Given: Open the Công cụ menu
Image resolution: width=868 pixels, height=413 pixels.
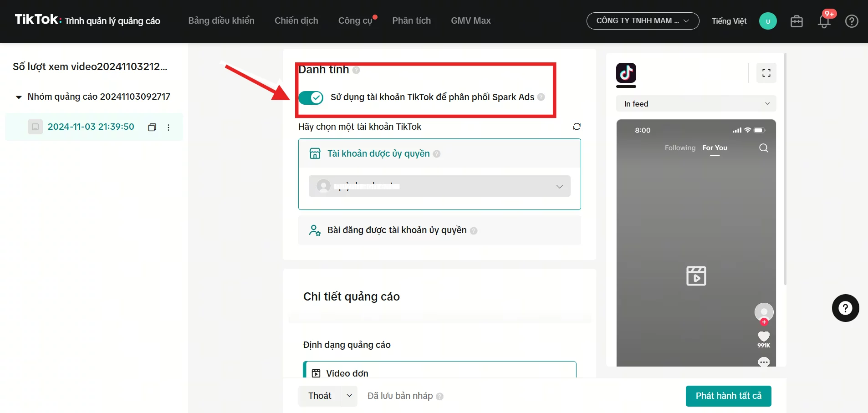Looking at the screenshot, I should click(x=355, y=20).
